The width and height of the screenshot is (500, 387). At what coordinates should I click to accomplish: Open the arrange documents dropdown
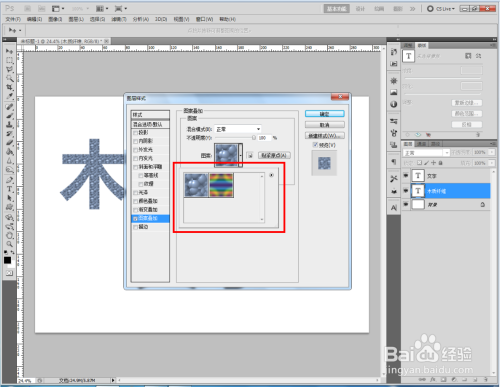click(102, 9)
